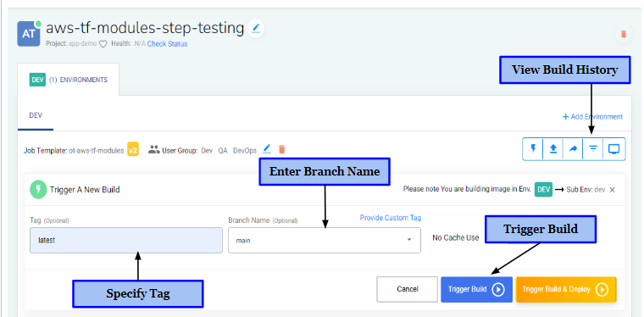
Task: Click the aws-tf-modules-step-testing title
Action: (x=145, y=28)
